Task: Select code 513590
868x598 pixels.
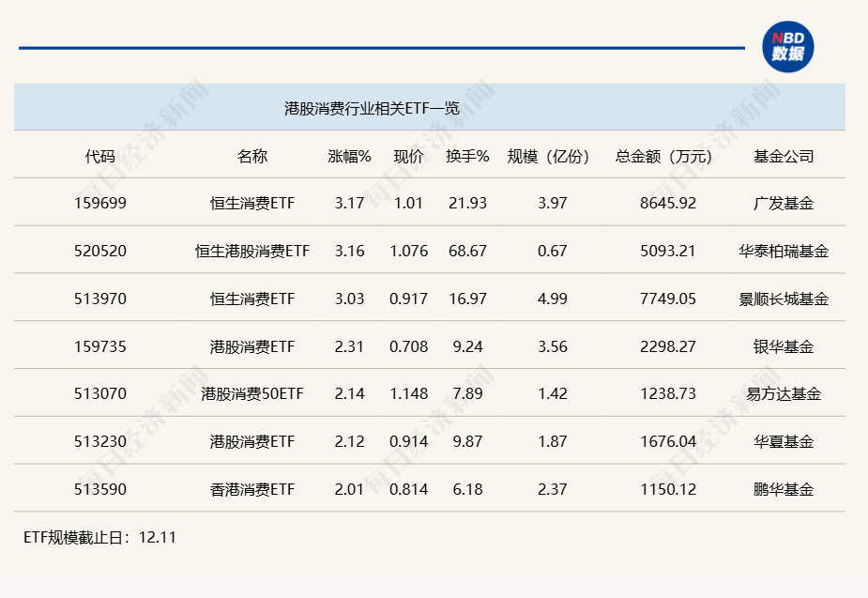Action: [100, 489]
